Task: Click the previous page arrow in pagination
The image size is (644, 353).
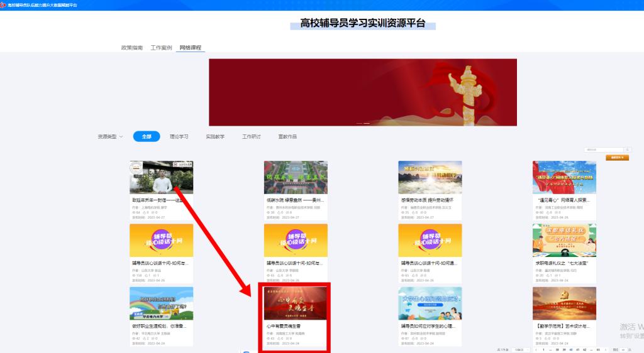Action: (x=535, y=349)
